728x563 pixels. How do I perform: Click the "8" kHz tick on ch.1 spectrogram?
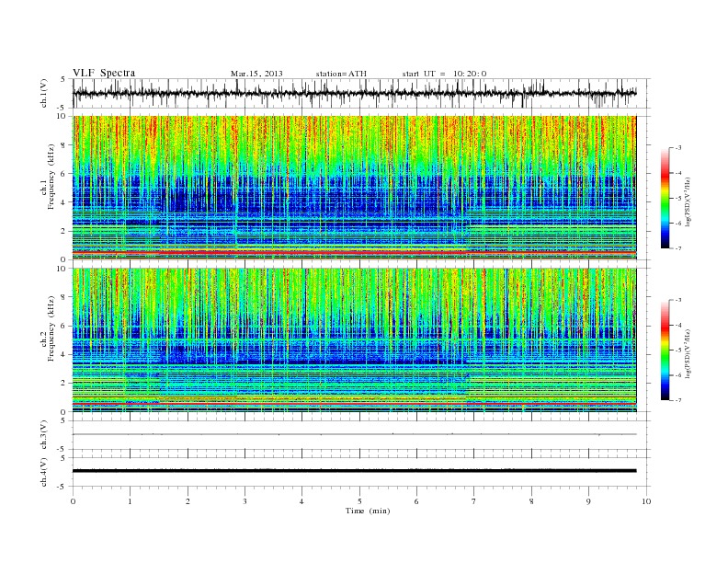tap(63, 145)
